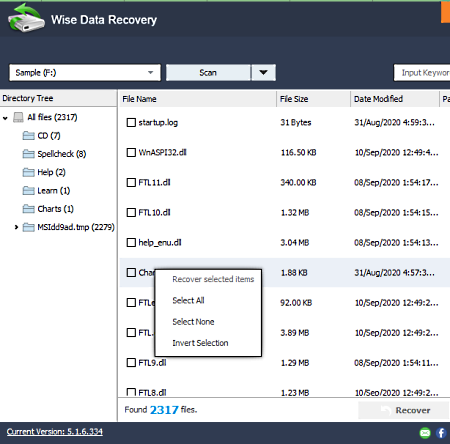The image size is (450, 444).
Task: Click the 10/Sep/2020 12:49:4 date cell
Action: tap(397, 153)
